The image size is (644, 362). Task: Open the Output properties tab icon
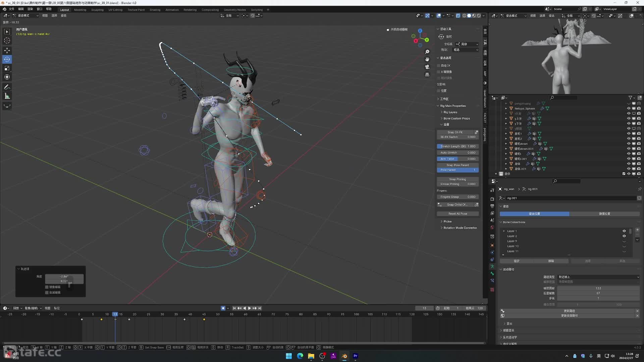[x=492, y=206]
